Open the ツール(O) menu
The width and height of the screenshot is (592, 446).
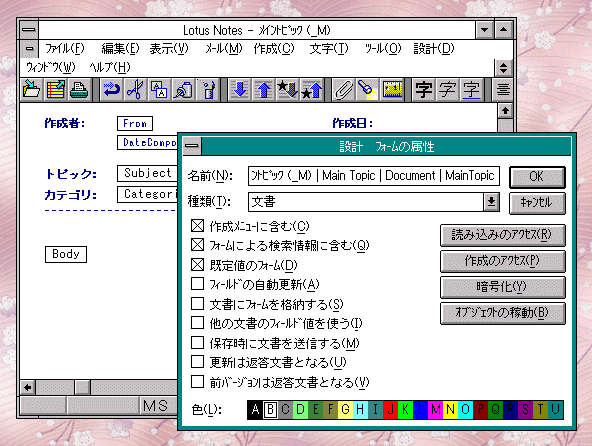pos(382,49)
